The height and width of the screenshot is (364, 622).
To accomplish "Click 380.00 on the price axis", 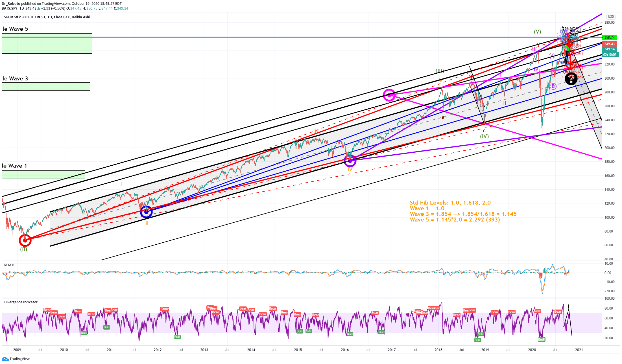I will [609, 23].
